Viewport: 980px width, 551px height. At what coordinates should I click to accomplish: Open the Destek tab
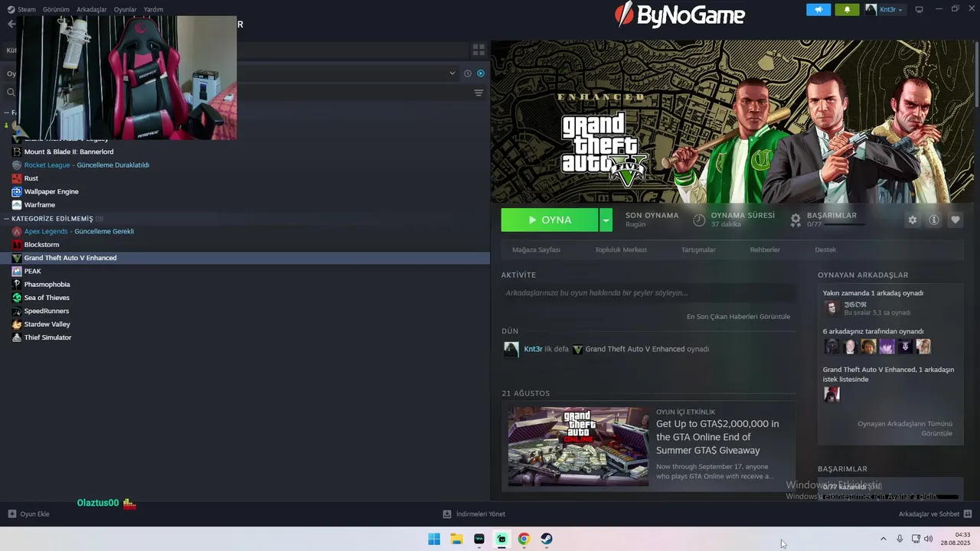[825, 249]
